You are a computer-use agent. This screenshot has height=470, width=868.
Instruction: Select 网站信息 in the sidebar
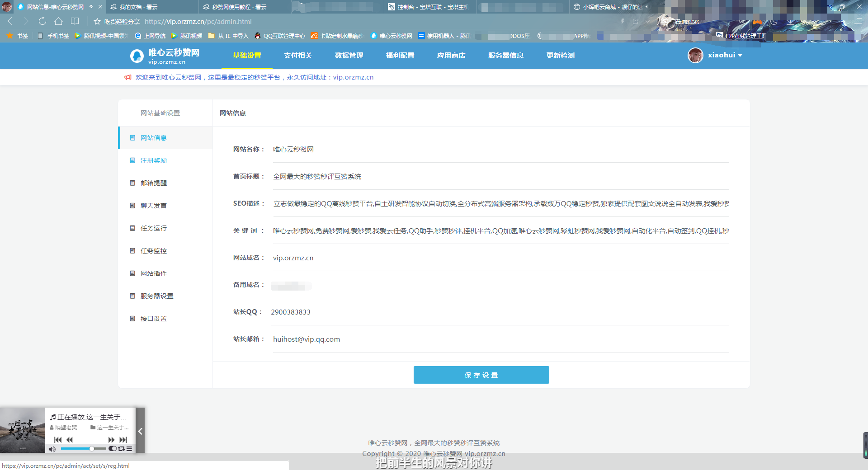[x=165, y=138]
